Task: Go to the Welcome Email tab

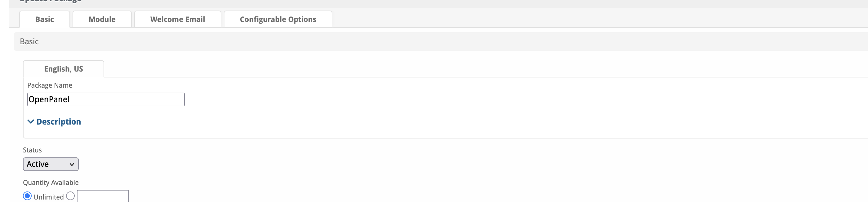Action: point(178,19)
